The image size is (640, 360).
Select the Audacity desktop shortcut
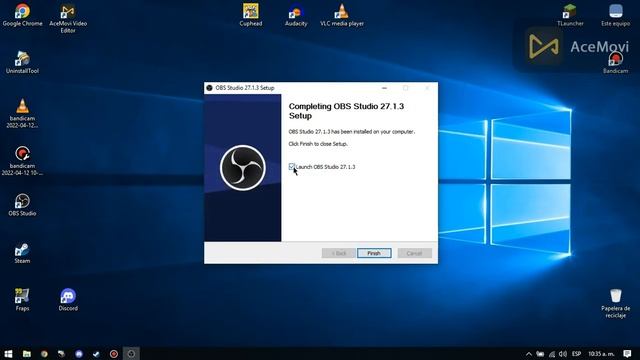pos(296,16)
